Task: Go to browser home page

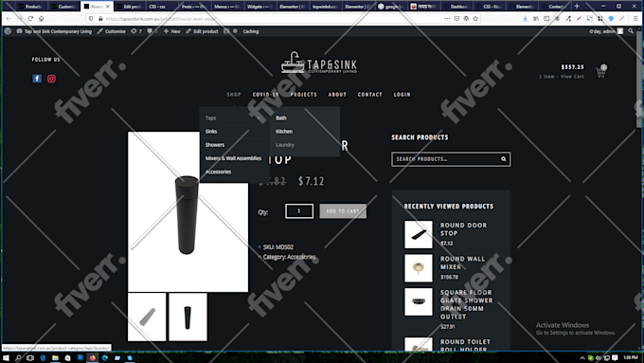Action: pyautogui.click(x=41, y=19)
